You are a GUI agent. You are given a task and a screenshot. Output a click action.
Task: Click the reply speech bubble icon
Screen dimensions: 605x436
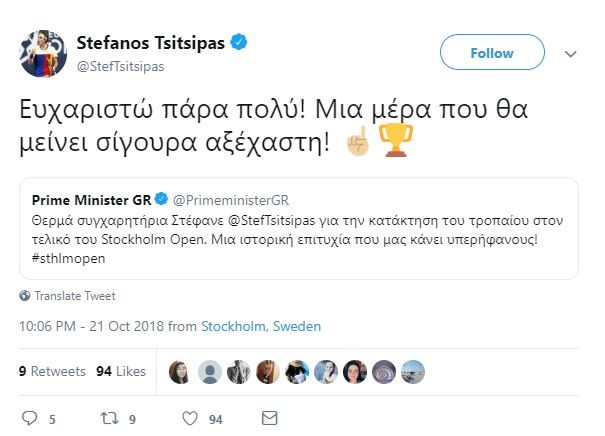tap(29, 417)
